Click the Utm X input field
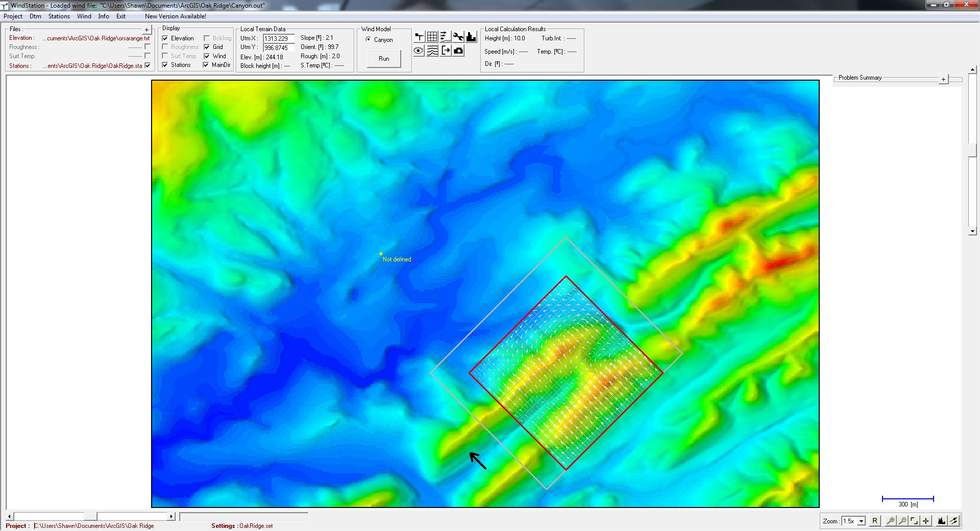 click(279, 38)
